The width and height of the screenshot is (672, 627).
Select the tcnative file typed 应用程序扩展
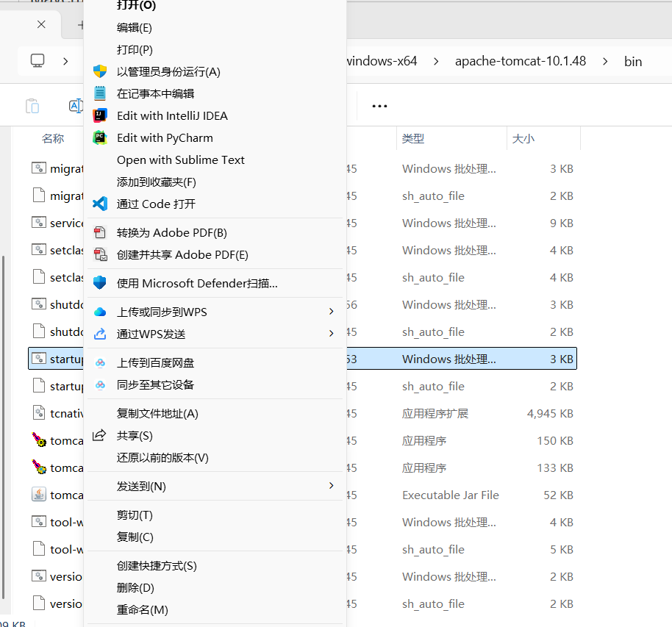435,414
